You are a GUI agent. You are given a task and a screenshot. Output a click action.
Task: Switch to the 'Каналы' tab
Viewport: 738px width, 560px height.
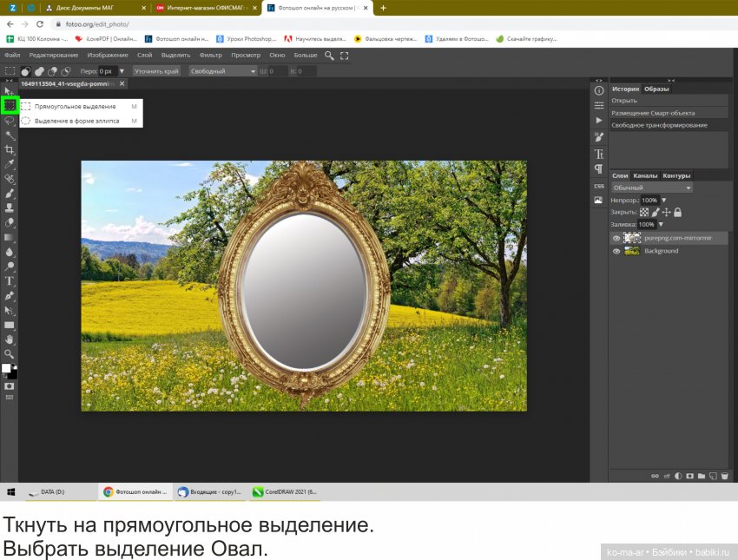pyautogui.click(x=645, y=175)
